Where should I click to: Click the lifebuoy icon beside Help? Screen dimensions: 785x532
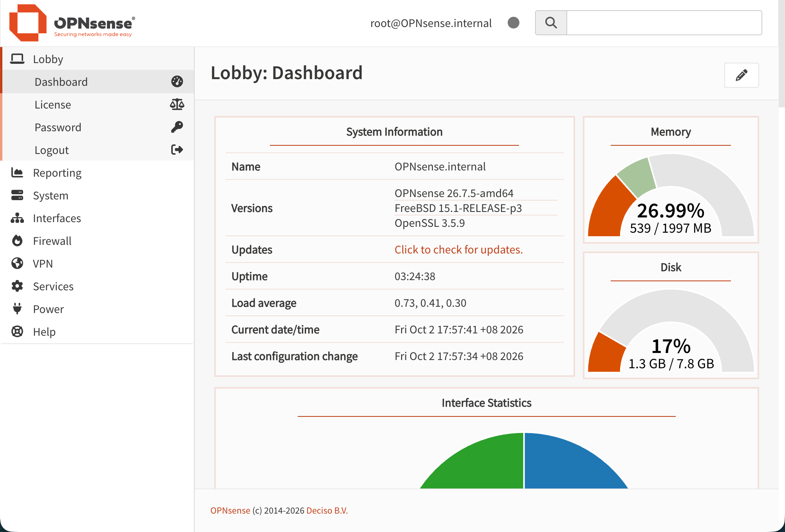click(17, 331)
